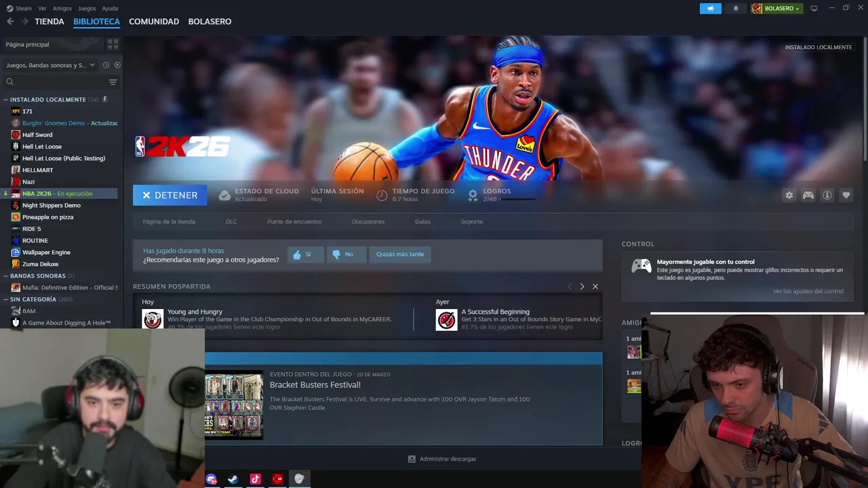Open the Amigos menu
Viewport: 868px width, 488px height.
point(62,8)
